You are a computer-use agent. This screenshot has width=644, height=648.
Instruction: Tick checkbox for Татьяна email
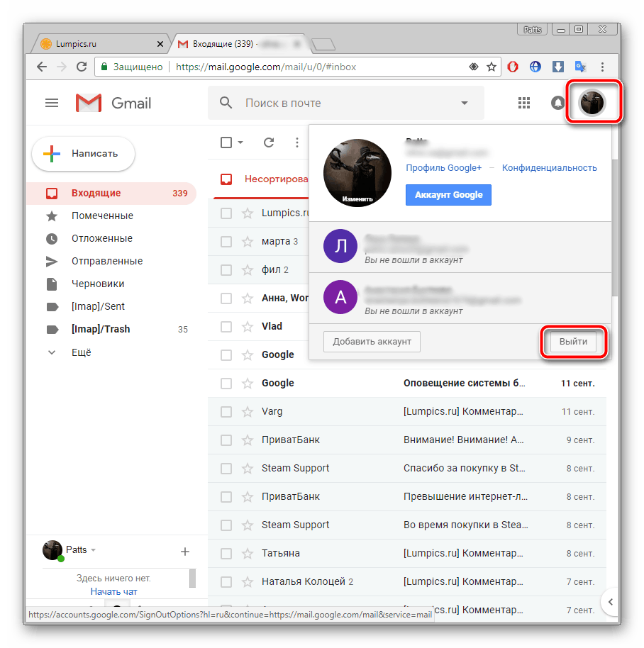[x=226, y=554]
